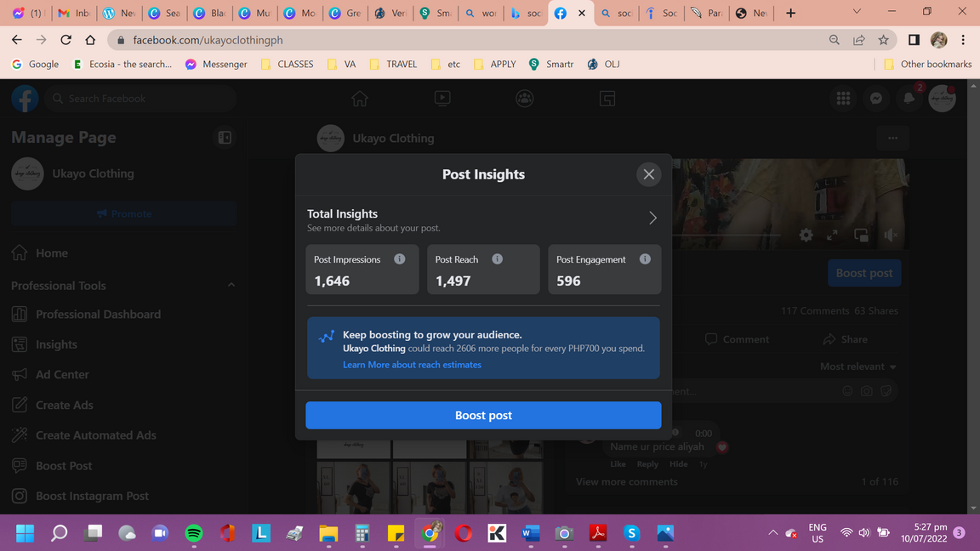Open the Watch video tab icon
Image resolution: width=980 pixels, height=551 pixels.
tap(442, 99)
